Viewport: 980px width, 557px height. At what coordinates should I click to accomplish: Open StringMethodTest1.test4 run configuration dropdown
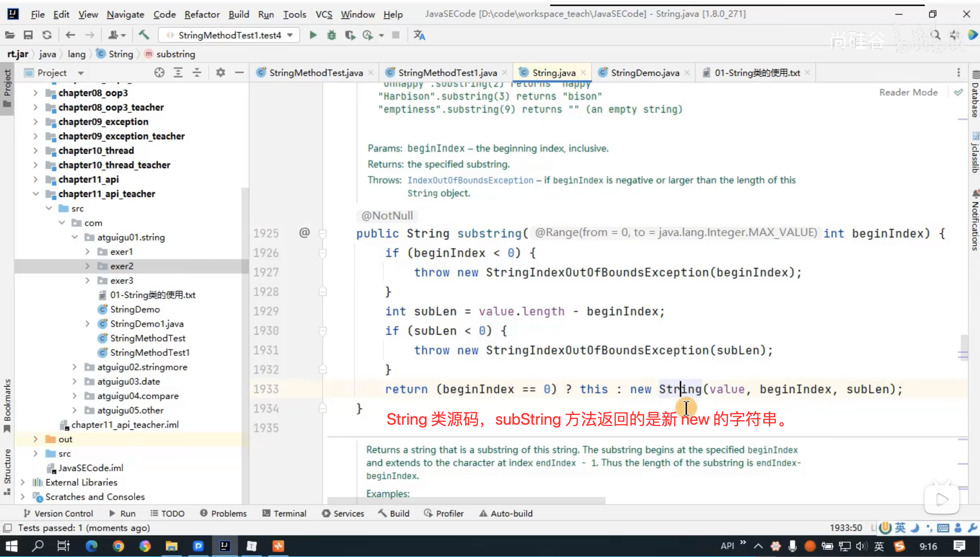(229, 35)
